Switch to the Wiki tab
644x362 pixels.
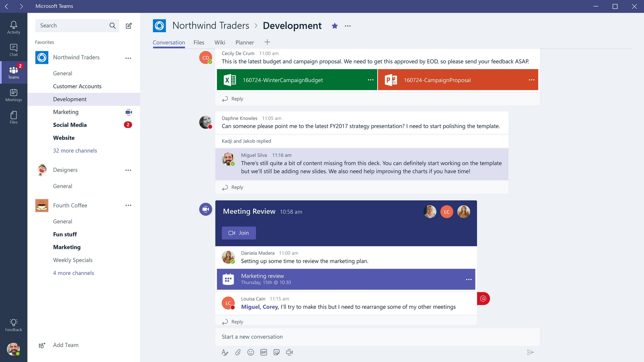click(220, 42)
